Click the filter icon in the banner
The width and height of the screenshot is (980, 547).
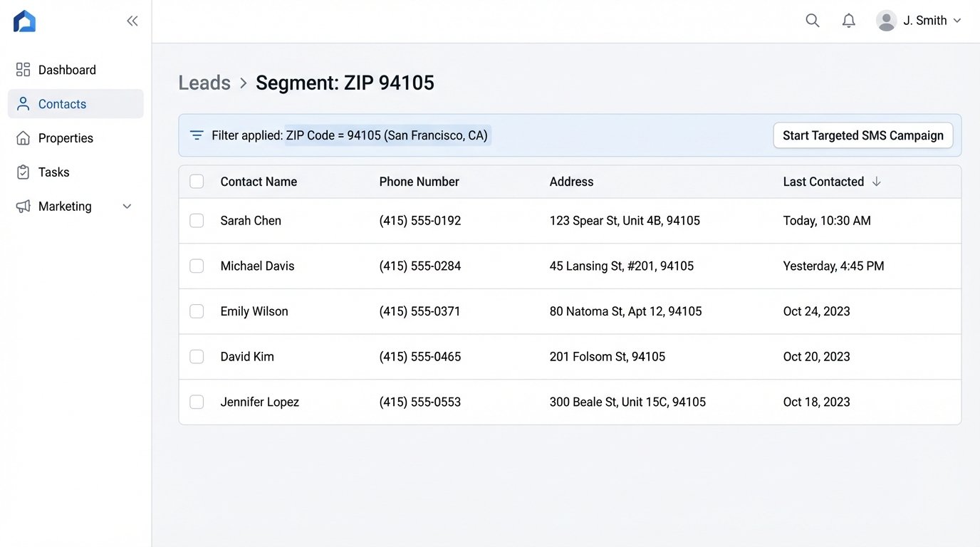coord(197,134)
